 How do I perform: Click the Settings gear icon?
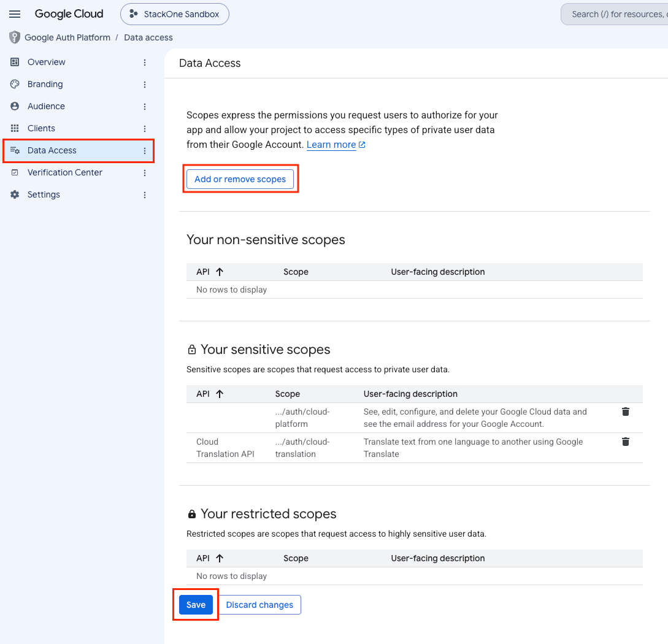tap(15, 195)
